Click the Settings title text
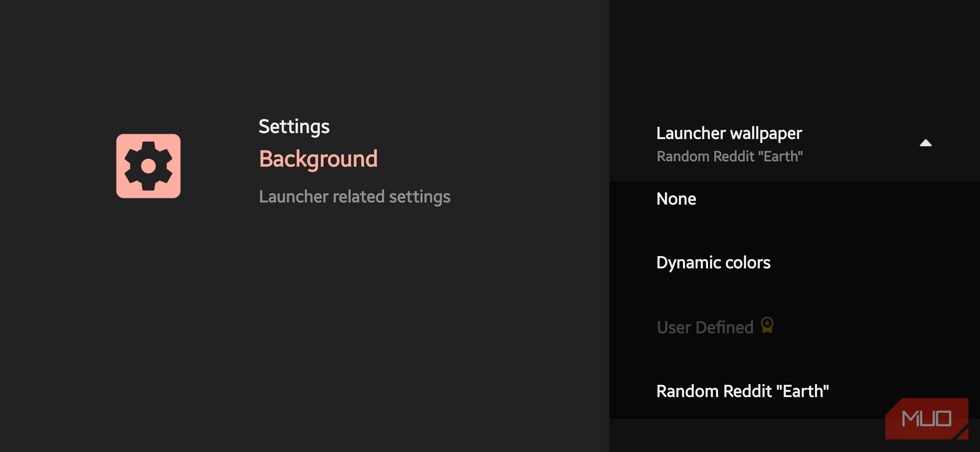Screen dimensions: 980x452 pyautogui.click(x=294, y=126)
